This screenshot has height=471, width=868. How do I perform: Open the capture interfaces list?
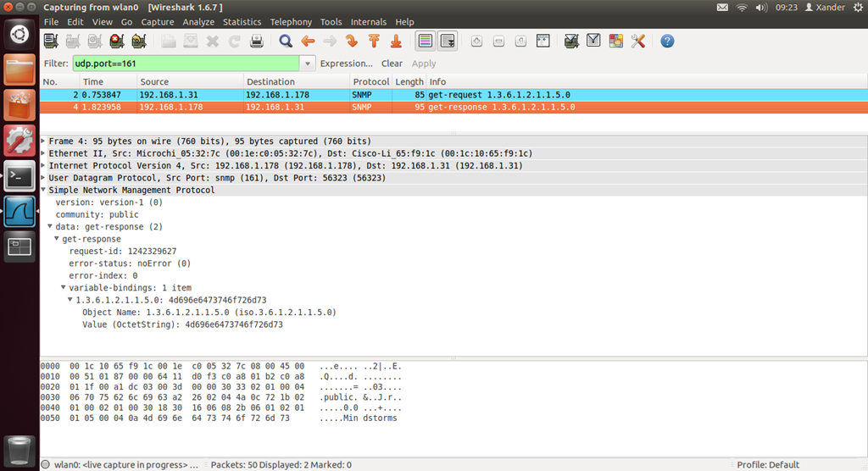[51, 41]
